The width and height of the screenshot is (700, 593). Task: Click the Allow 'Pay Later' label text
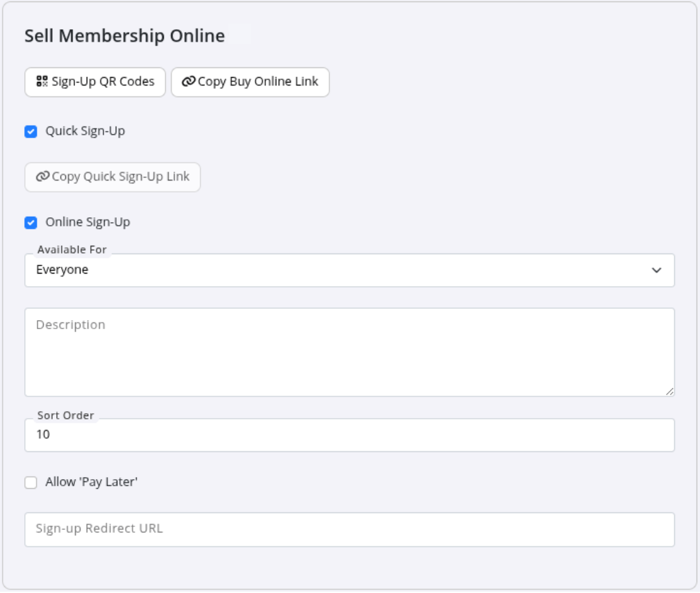click(x=92, y=483)
